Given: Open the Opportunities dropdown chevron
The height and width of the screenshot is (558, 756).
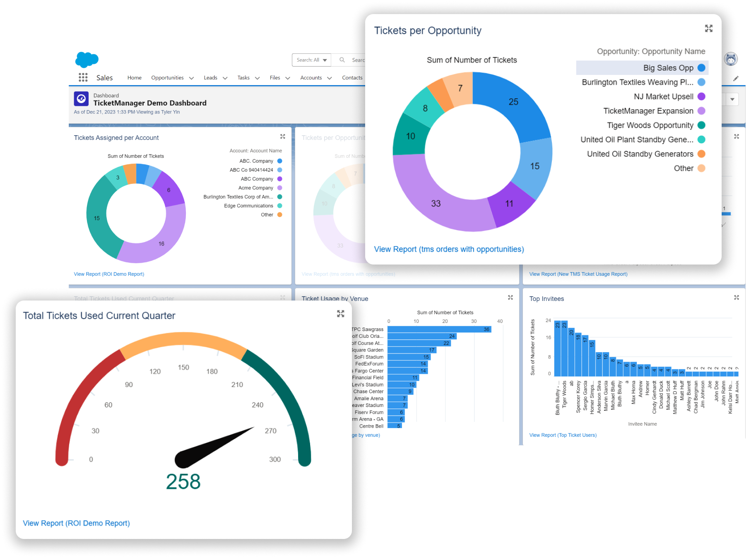Looking at the screenshot, I should [x=191, y=77].
